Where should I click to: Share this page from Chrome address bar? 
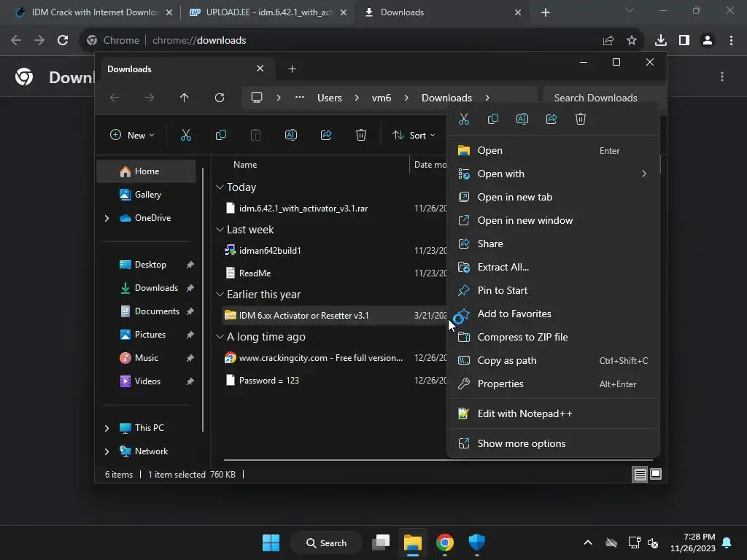[x=608, y=41]
